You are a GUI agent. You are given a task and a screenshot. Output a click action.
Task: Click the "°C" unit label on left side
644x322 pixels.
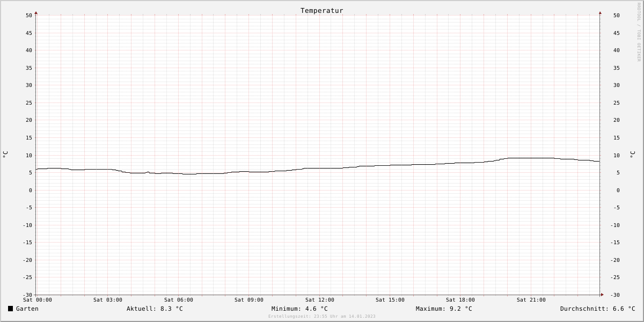point(5,154)
